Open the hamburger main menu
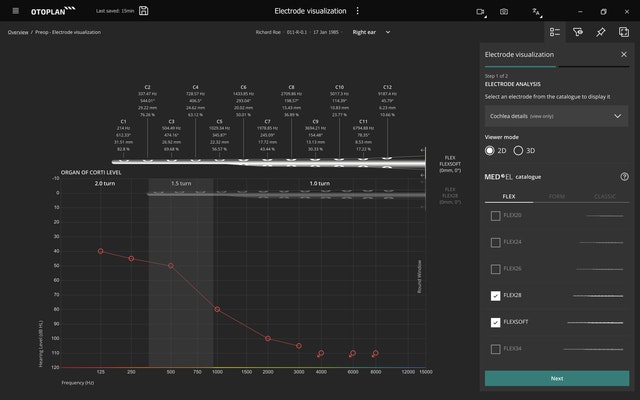 pyautogui.click(x=15, y=11)
